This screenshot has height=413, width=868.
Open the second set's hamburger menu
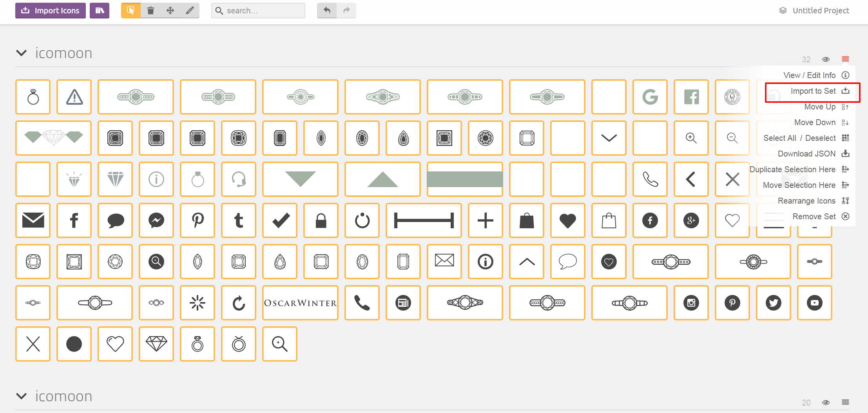pos(845,402)
